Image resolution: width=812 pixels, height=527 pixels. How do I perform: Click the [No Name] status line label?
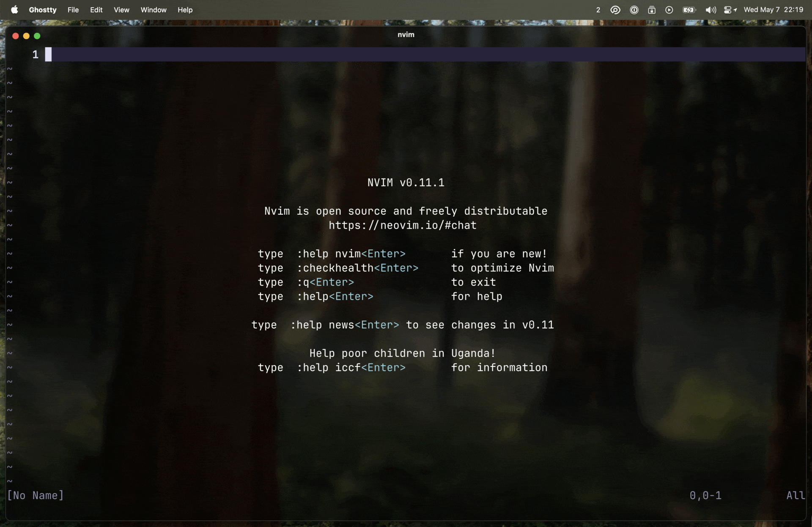pyautogui.click(x=36, y=495)
